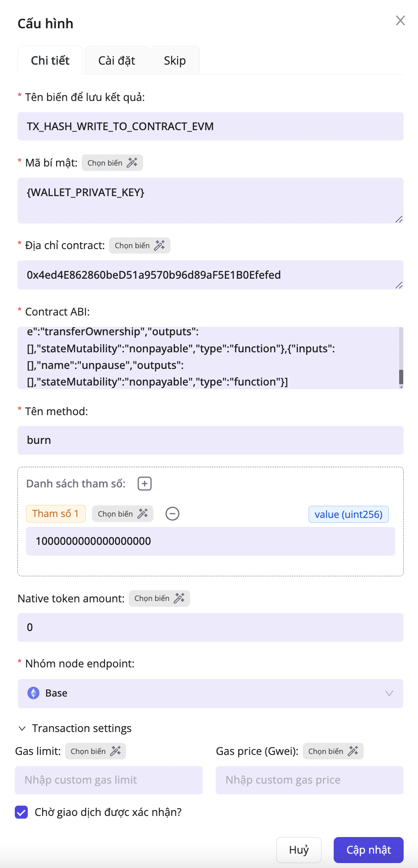Click the Huỷ button

(x=299, y=850)
